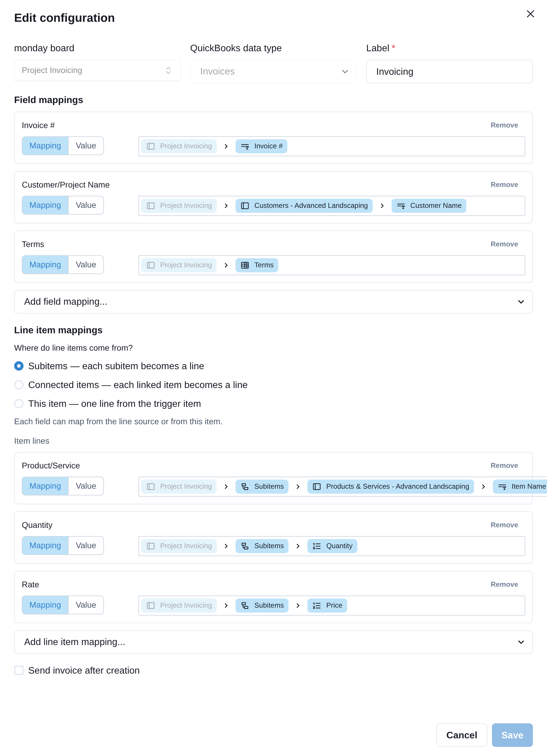Viewport: 547px width, 756px height.
Task: Select Value mode for Terms
Action: (86, 265)
